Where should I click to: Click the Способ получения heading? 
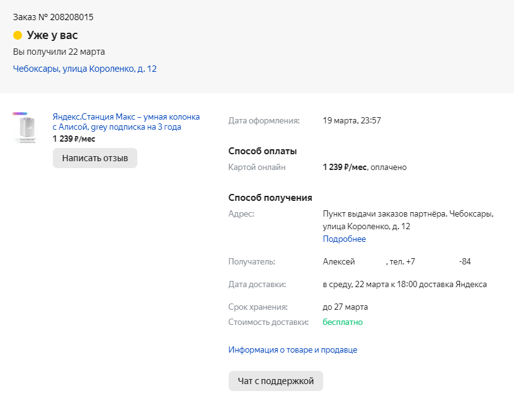pyautogui.click(x=270, y=198)
